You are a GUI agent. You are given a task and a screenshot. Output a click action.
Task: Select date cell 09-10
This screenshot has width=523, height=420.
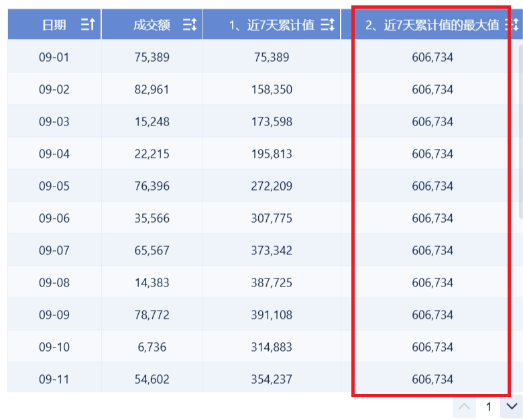pyautogui.click(x=54, y=348)
